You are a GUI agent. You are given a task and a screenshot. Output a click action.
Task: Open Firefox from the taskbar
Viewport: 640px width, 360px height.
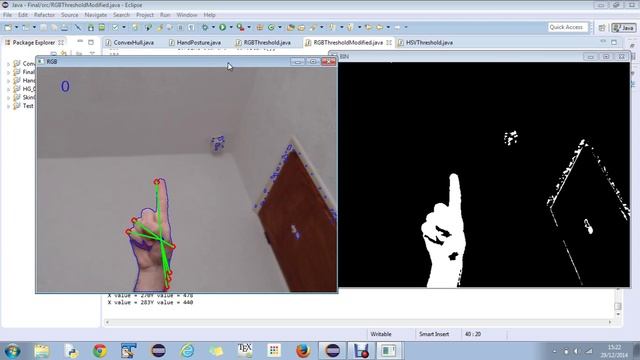(303, 351)
